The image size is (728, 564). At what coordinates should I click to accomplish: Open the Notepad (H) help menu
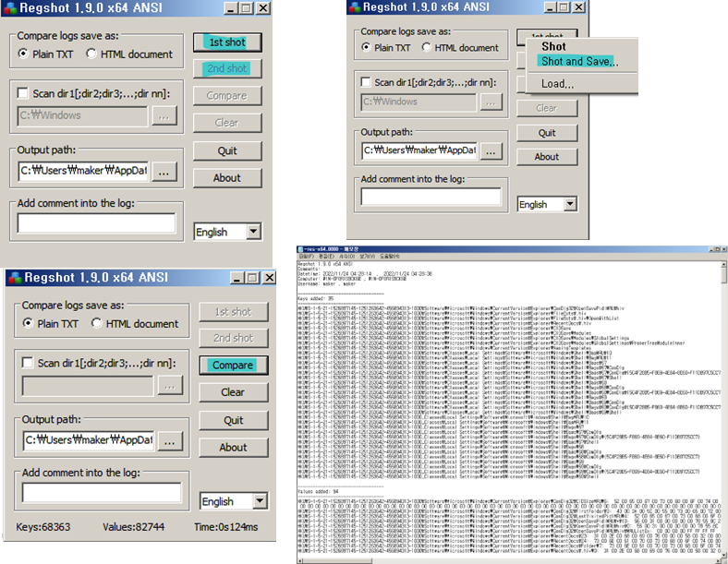390,256
